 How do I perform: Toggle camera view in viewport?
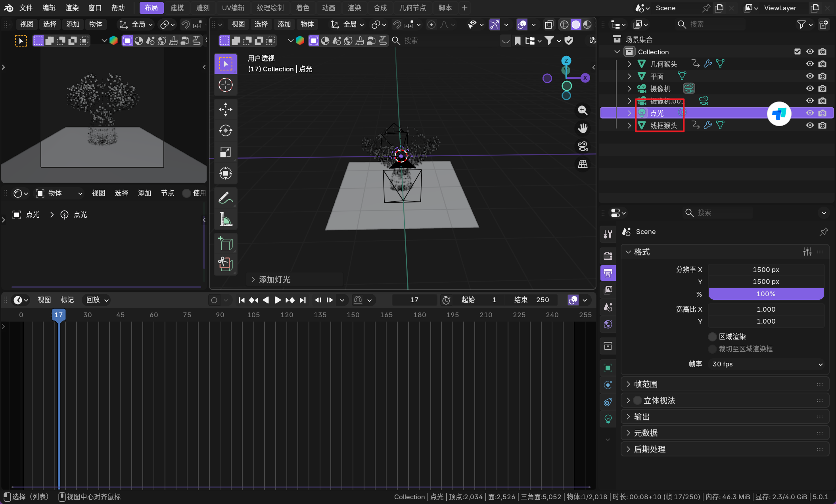(x=583, y=146)
